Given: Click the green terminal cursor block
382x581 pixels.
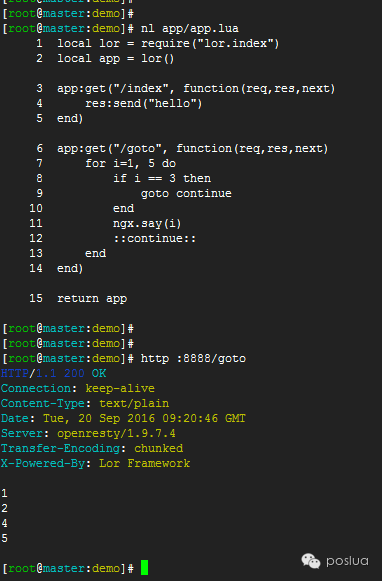Looking at the screenshot, I should [x=145, y=568].
